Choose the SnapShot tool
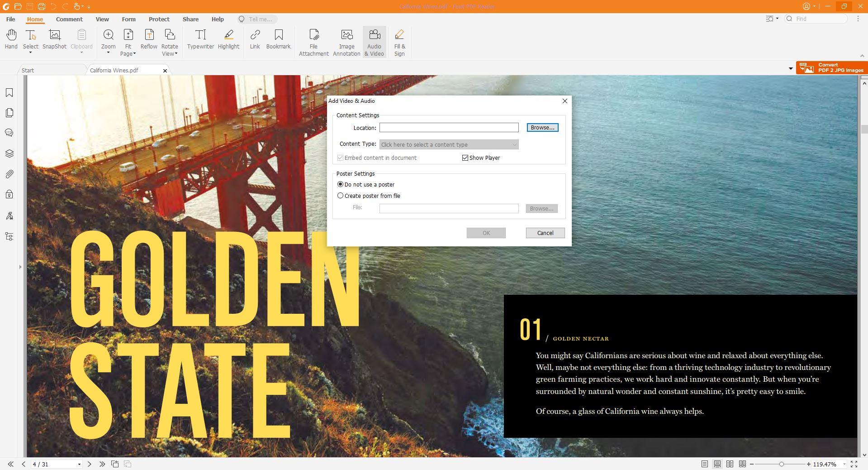This screenshot has width=868, height=470. (x=54, y=39)
